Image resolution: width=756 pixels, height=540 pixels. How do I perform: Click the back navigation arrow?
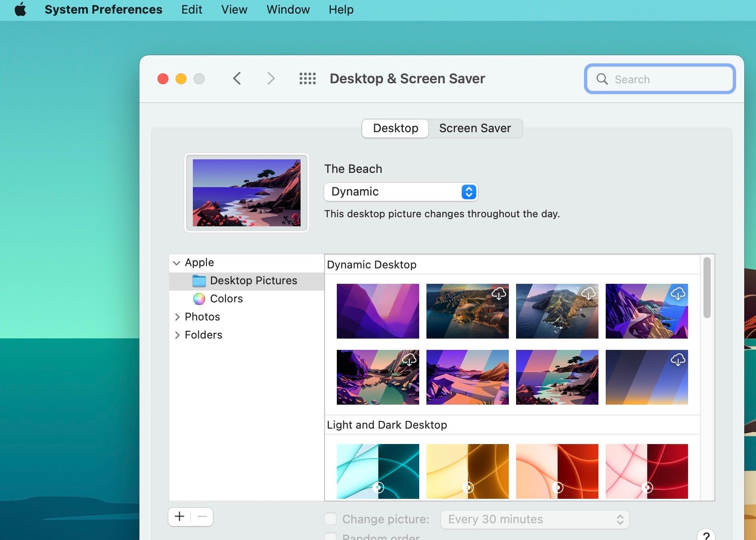pyautogui.click(x=237, y=78)
